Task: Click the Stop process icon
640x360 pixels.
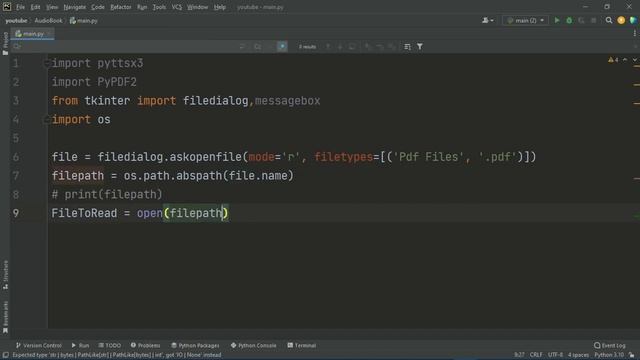Action: (593, 20)
